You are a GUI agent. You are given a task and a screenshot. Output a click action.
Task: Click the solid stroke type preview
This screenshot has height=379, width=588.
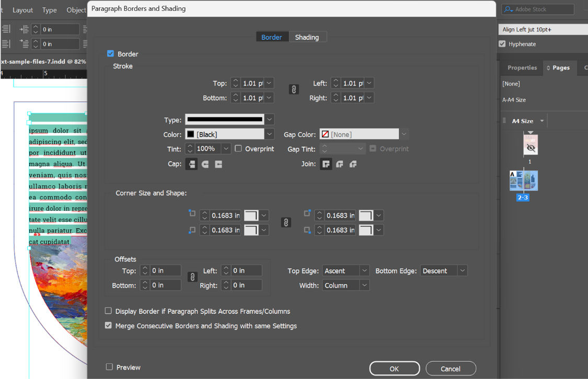pyautogui.click(x=225, y=120)
